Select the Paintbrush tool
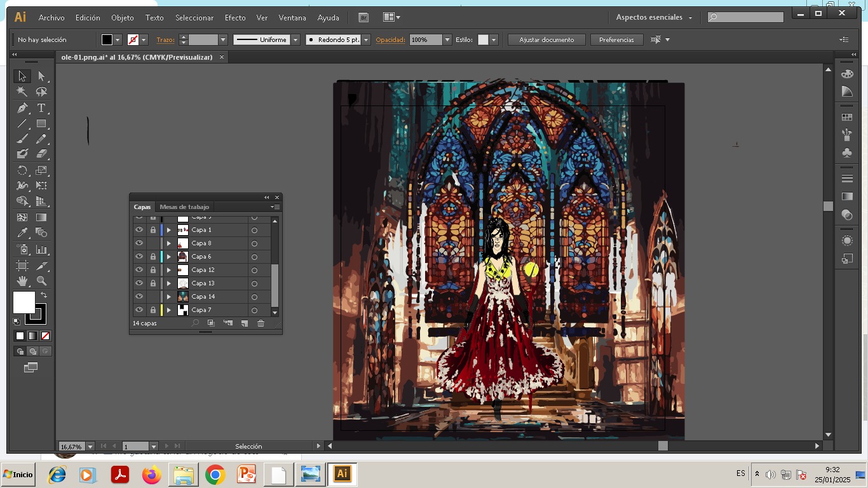Image resolution: width=868 pixels, height=488 pixels. tap(22, 139)
